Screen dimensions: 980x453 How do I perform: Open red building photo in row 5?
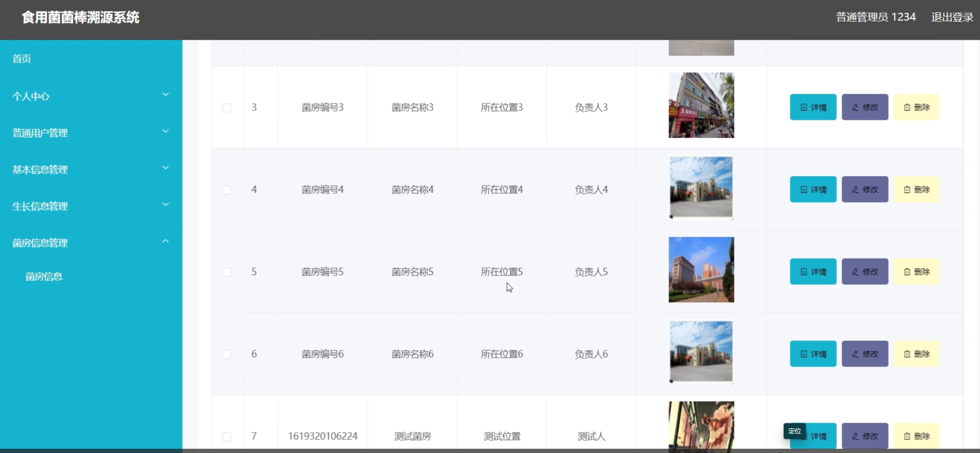[x=701, y=270]
